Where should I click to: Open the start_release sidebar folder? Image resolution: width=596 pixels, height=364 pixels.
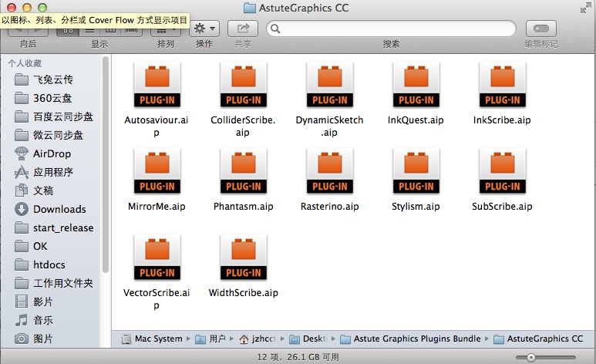(52, 228)
